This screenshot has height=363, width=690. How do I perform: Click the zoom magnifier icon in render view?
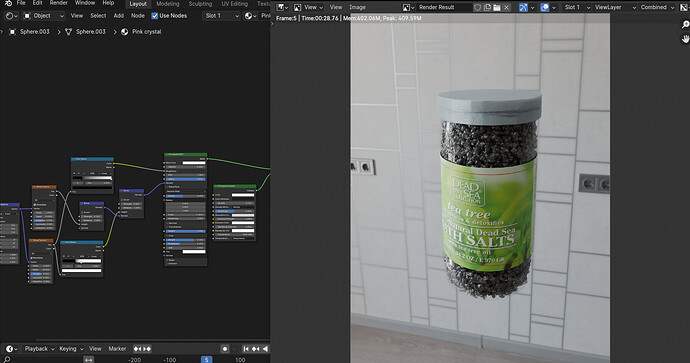(x=685, y=25)
